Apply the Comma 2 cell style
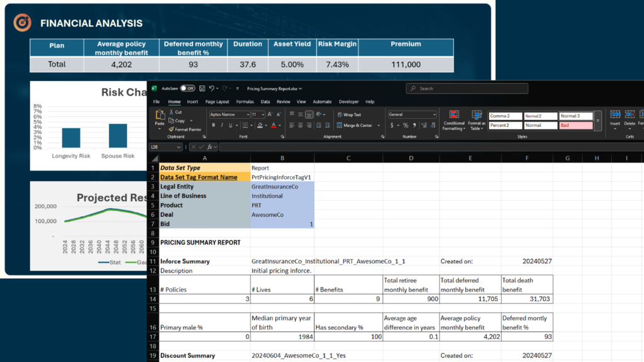This screenshot has height=362, width=644. point(505,116)
